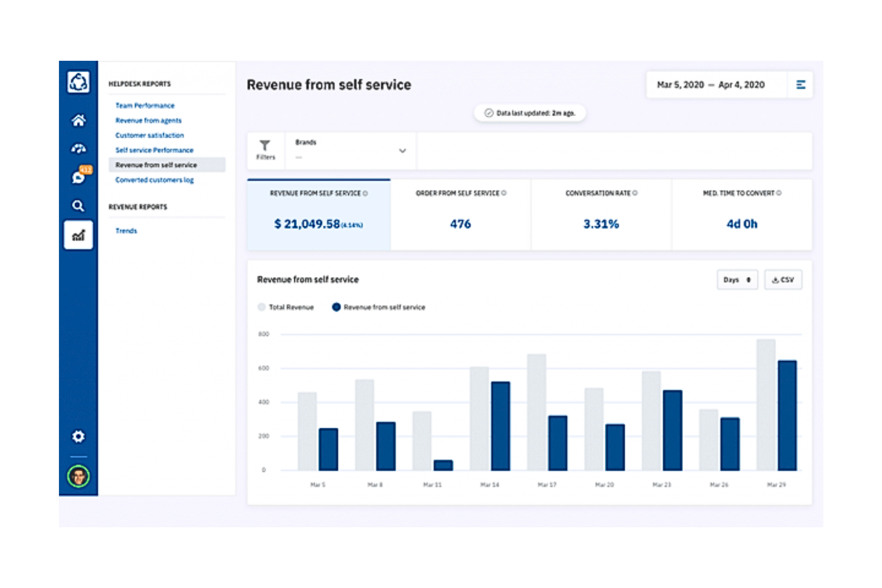
Task: Select the reports chart icon
Action: click(78, 235)
